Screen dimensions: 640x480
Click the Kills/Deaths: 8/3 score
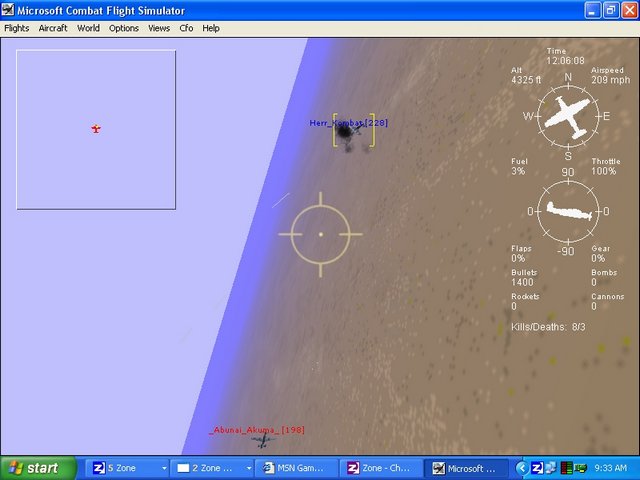[x=548, y=327]
